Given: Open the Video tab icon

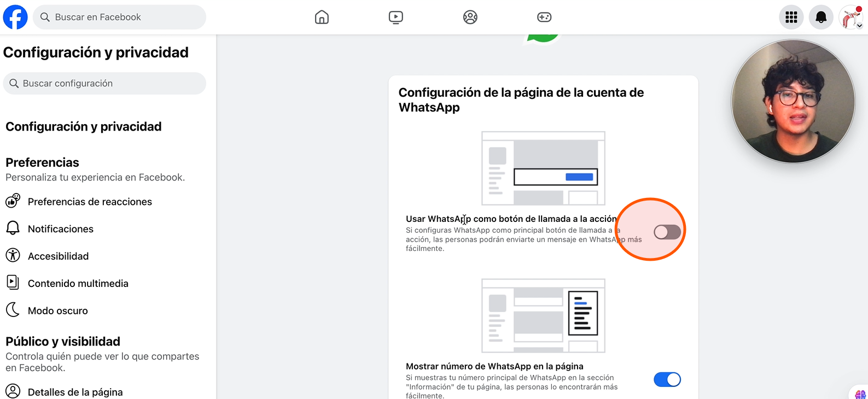Looking at the screenshot, I should 396,17.
